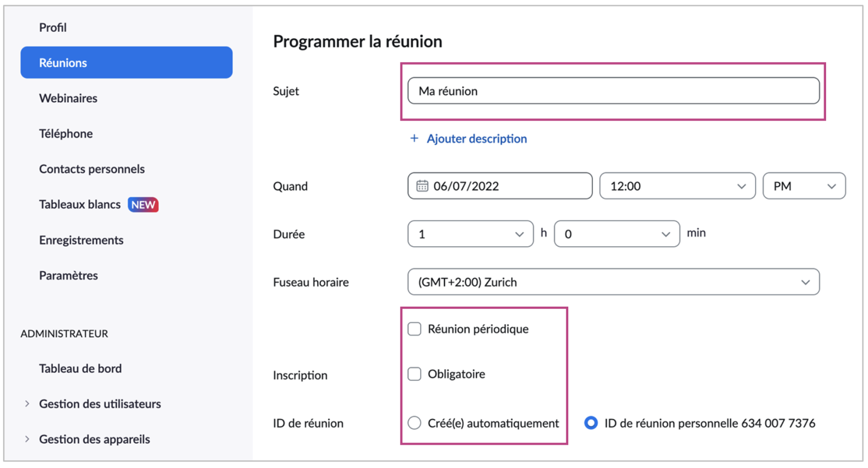Go to Webinaires in sidebar

pyautogui.click(x=68, y=98)
